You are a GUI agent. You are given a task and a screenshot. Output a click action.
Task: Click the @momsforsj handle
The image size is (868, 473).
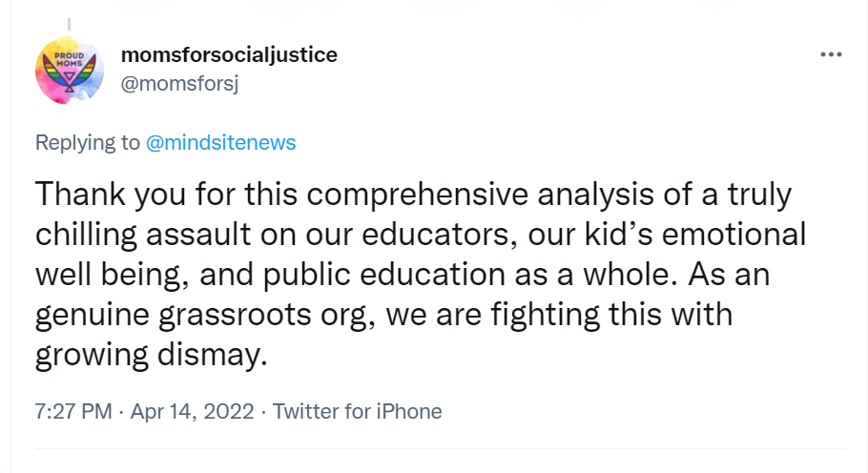pyautogui.click(x=179, y=84)
